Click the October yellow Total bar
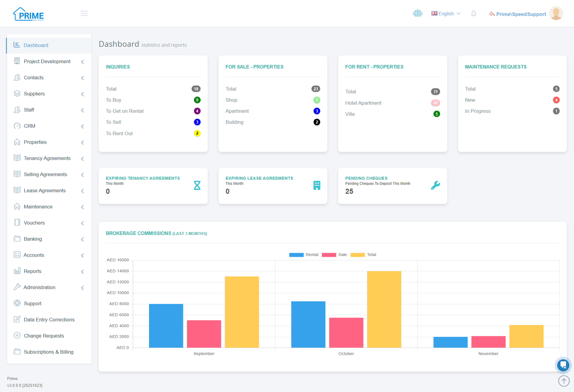The image size is (574, 392). [x=384, y=309]
